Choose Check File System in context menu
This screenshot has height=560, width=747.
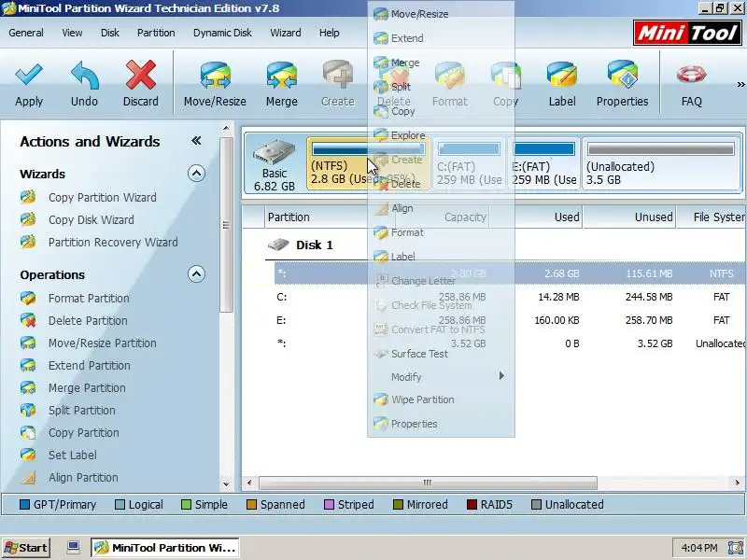(441, 305)
